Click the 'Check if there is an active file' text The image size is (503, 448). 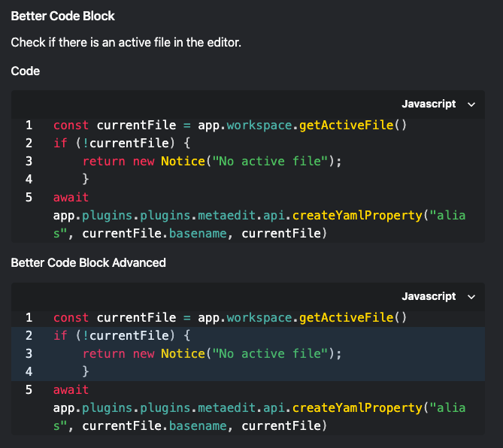pos(126,43)
